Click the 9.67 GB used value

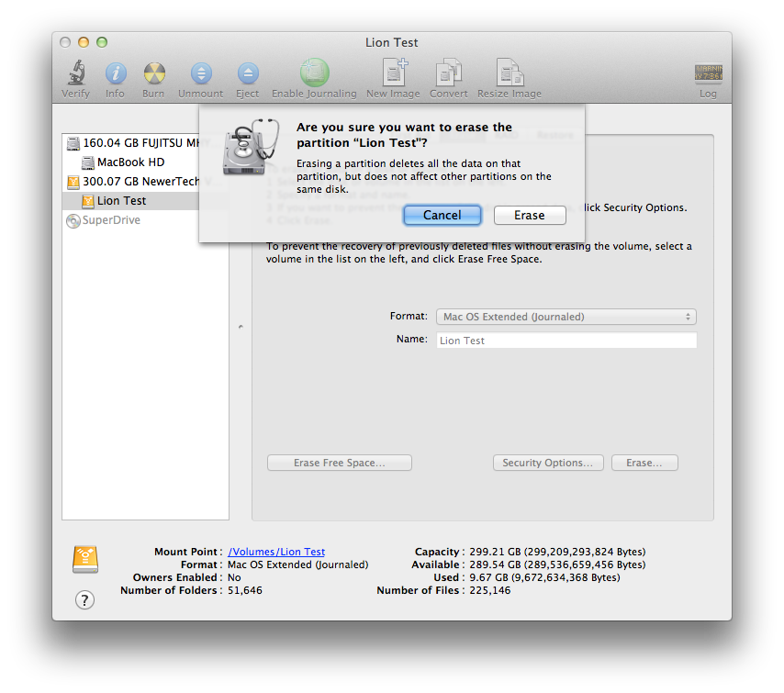(x=544, y=577)
